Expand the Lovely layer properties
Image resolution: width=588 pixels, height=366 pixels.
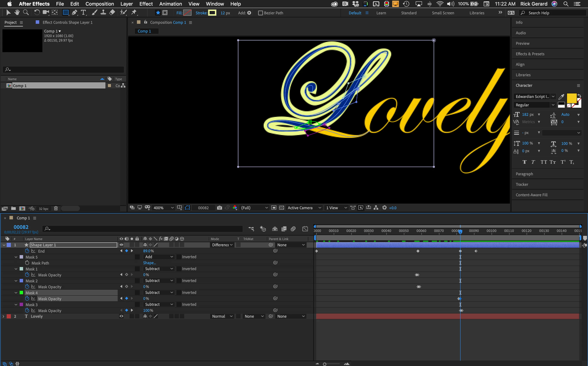click(3, 316)
